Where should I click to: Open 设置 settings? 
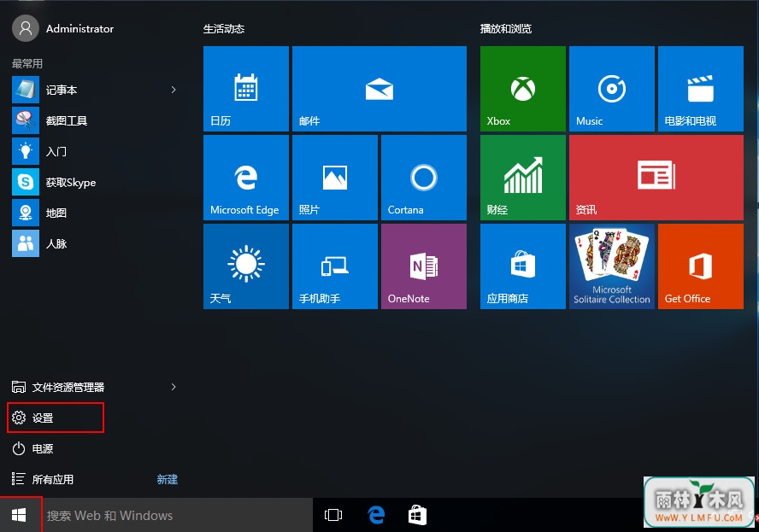[x=56, y=418]
